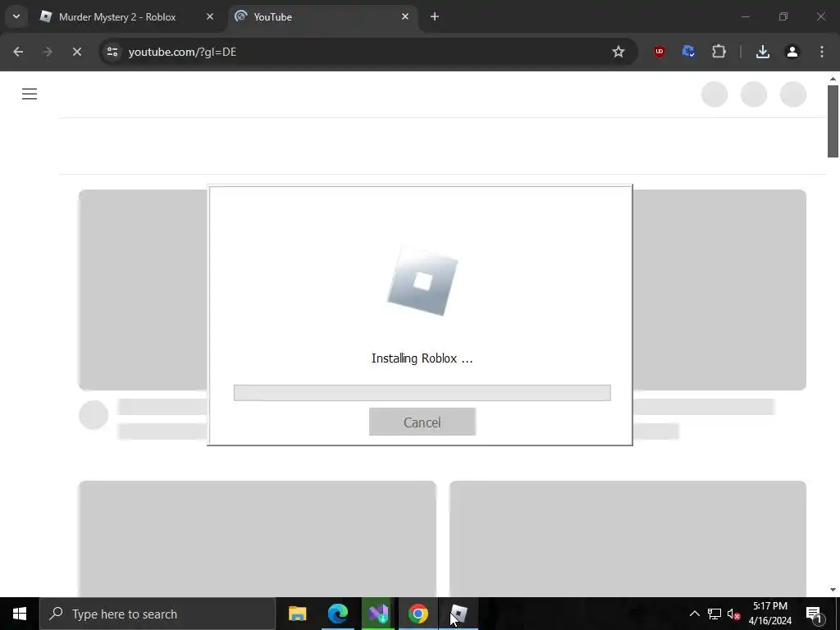Open the blue shield extension icon
This screenshot has width=840, height=630.
tap(688, 52)
